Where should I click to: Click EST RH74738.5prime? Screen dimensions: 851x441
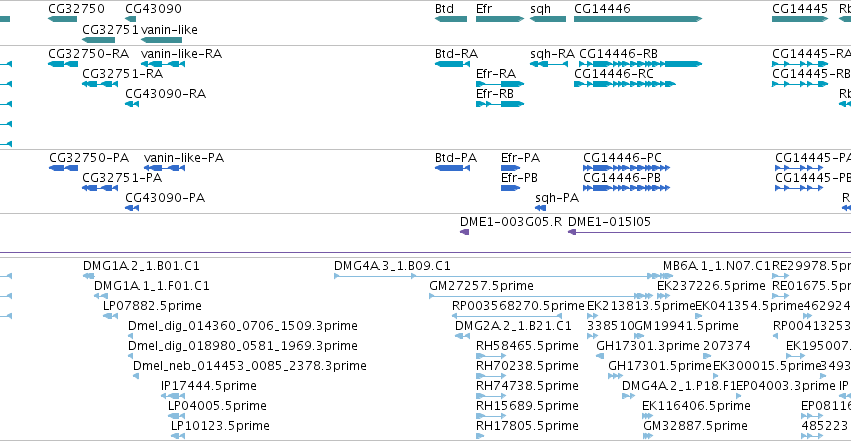[x=491, y=397]
